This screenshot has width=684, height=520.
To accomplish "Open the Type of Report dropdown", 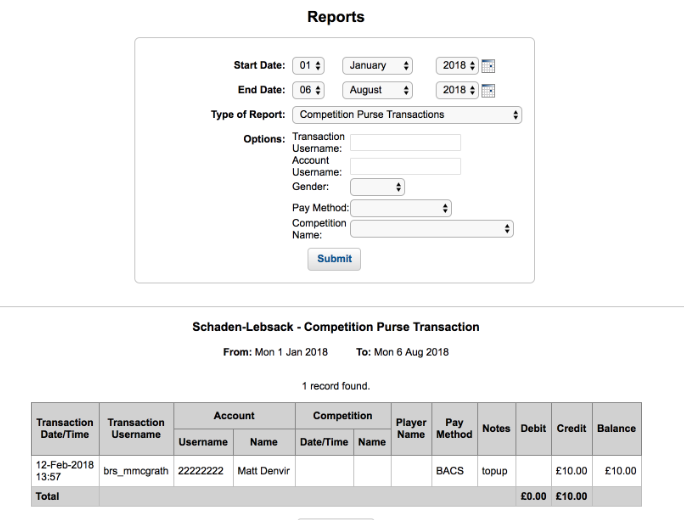I will click(x=407, y=115).
